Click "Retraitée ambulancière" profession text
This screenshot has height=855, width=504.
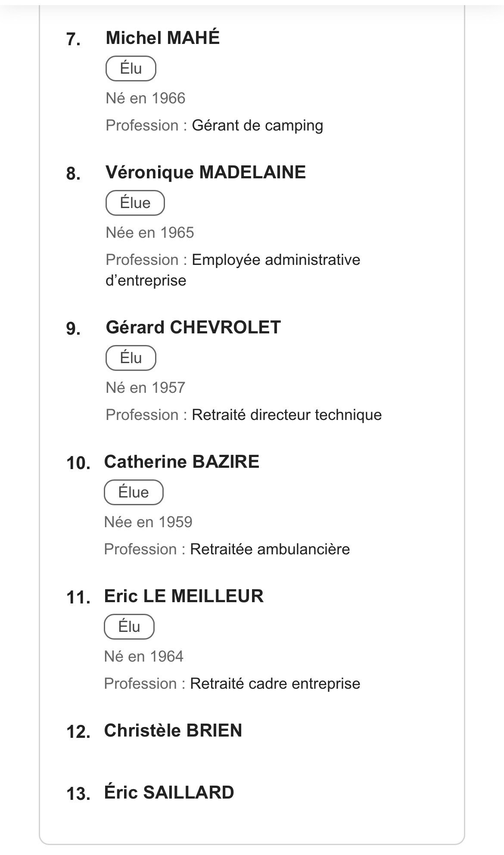(270, 550)
